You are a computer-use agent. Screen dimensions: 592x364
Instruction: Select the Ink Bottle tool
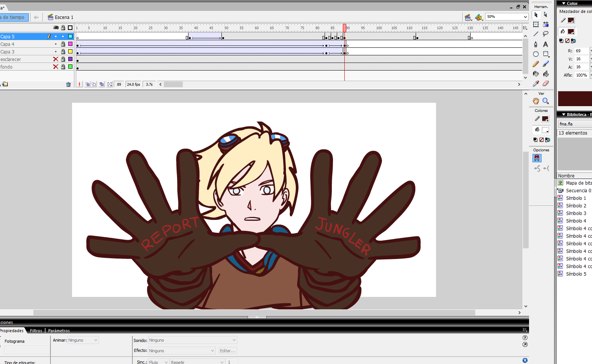536,74
